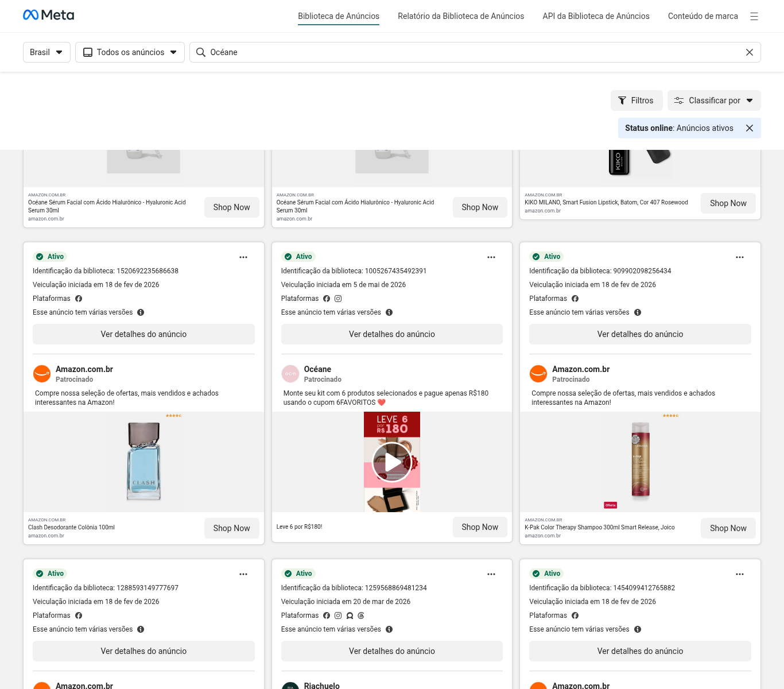Open the Brasil country dropdown

tap(46, 52)
